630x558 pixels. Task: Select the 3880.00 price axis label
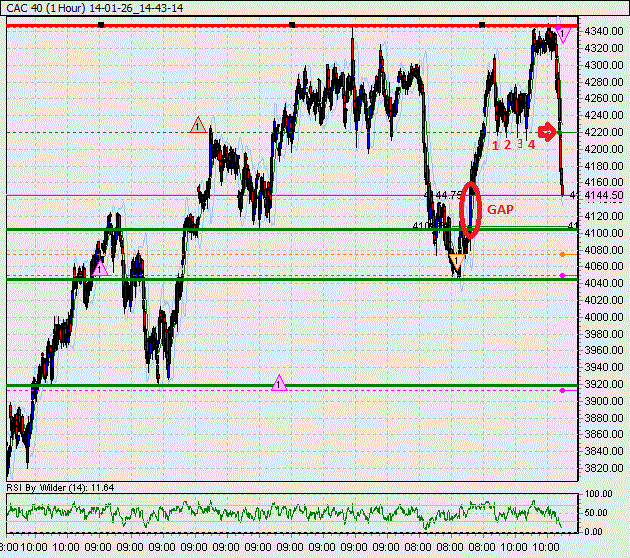tap(604, 417)
